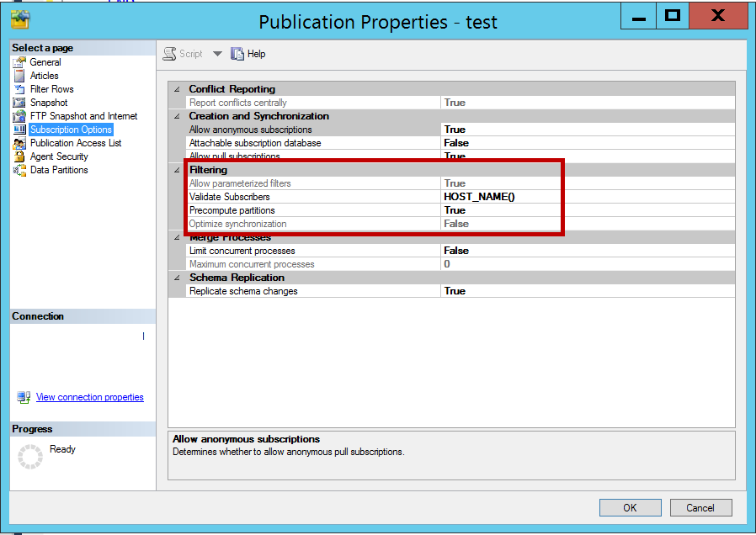Open the Articles page
756x535 pixels.
tap(44, 76)
